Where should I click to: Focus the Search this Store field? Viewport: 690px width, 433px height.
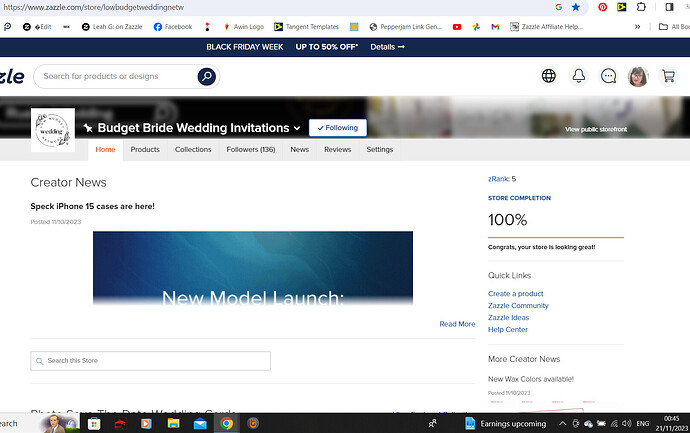(x=150, y=361)
